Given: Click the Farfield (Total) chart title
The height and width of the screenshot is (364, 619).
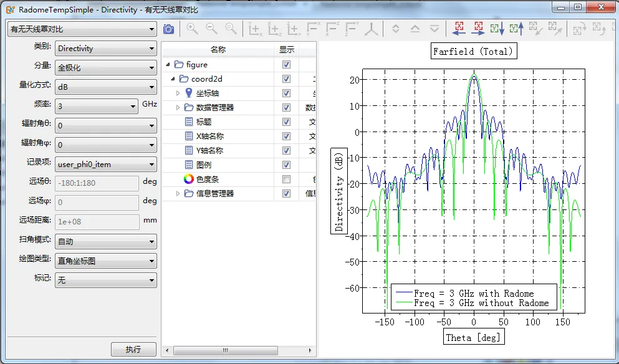Looking at the screenshot, I should [x=473, y=51].
